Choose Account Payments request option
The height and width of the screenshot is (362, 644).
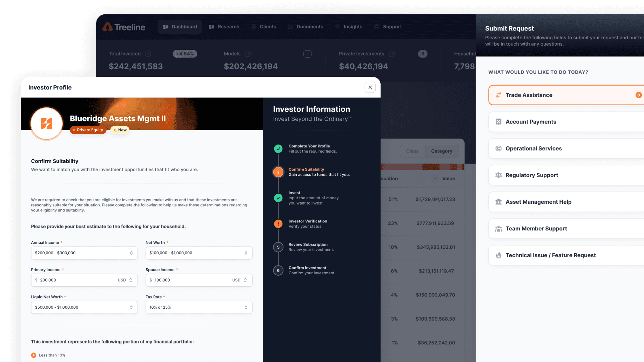pyautogui.click(x=566, y=122)
